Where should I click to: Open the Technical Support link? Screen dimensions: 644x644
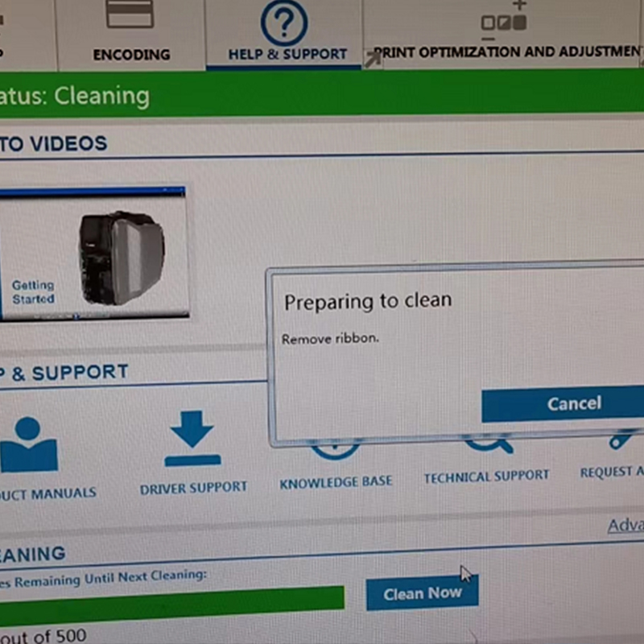(x=487, y=477)
